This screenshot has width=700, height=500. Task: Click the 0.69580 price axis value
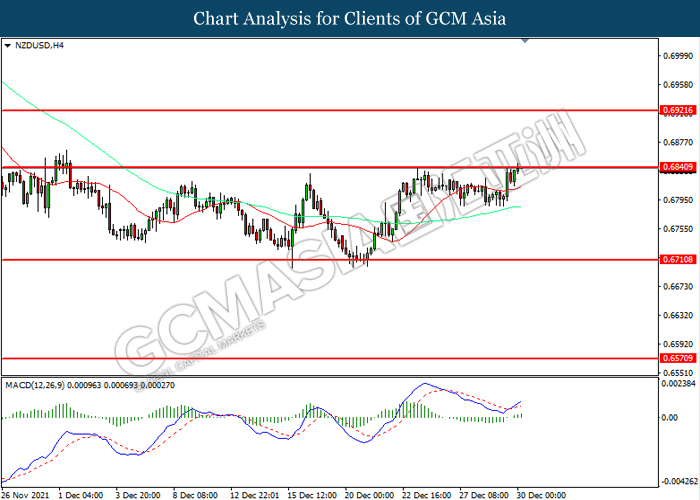[679, 85]
